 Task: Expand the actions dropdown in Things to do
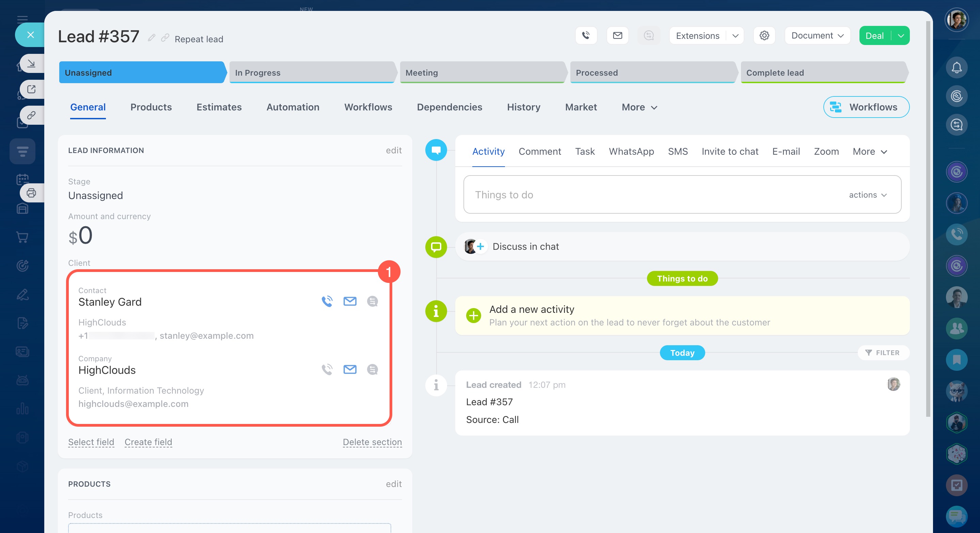(868, 195)
